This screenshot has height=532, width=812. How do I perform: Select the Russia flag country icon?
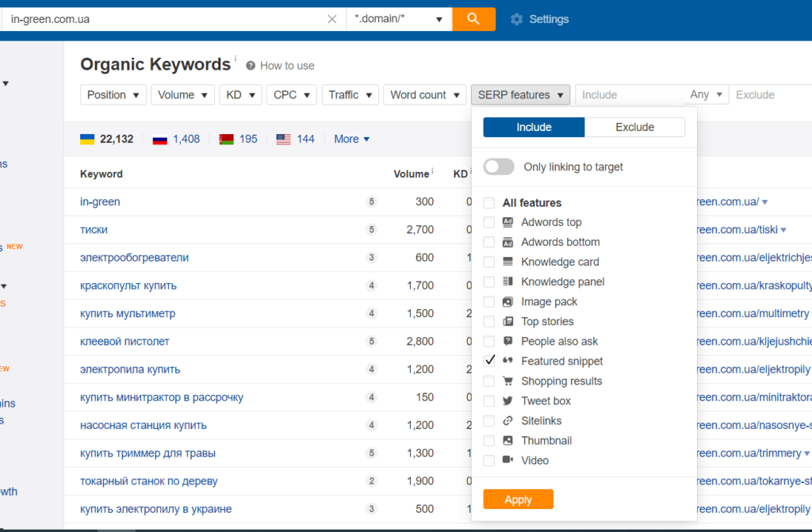(x=160, y=139)
